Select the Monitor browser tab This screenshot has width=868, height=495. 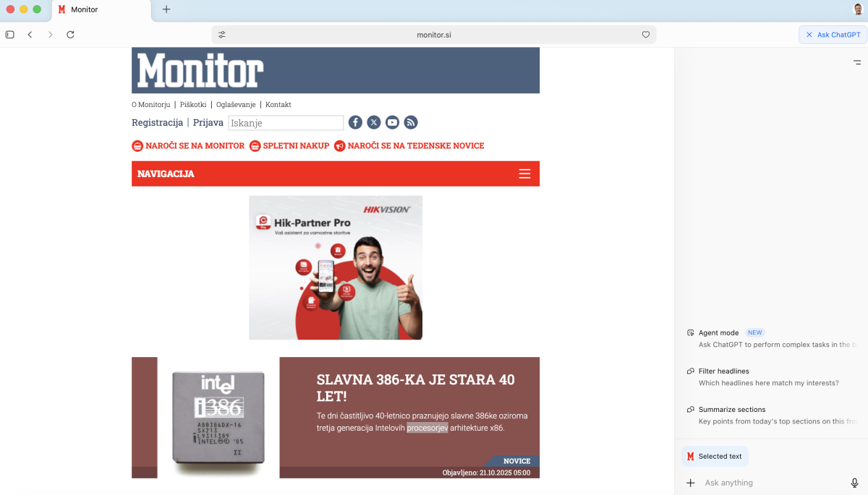click(101, 9)
